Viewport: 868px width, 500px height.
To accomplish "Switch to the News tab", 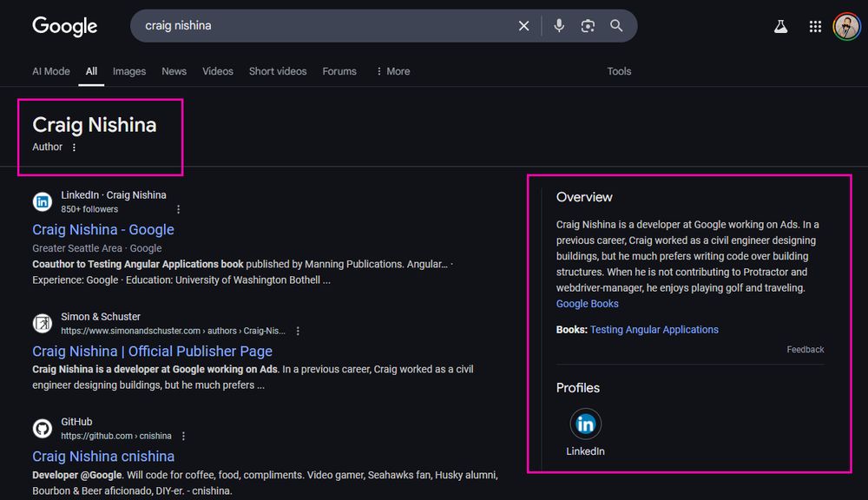I will pyautogui.click(x=174, y=71).
